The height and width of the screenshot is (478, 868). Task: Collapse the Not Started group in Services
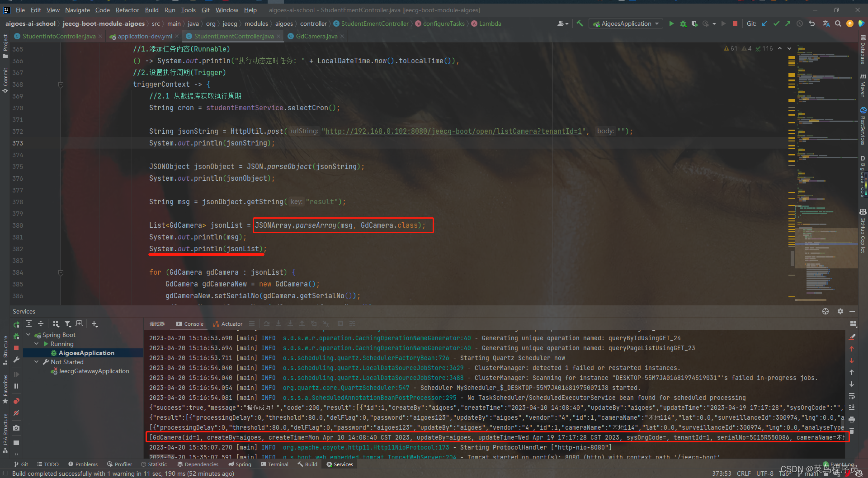tap(37, 361)
